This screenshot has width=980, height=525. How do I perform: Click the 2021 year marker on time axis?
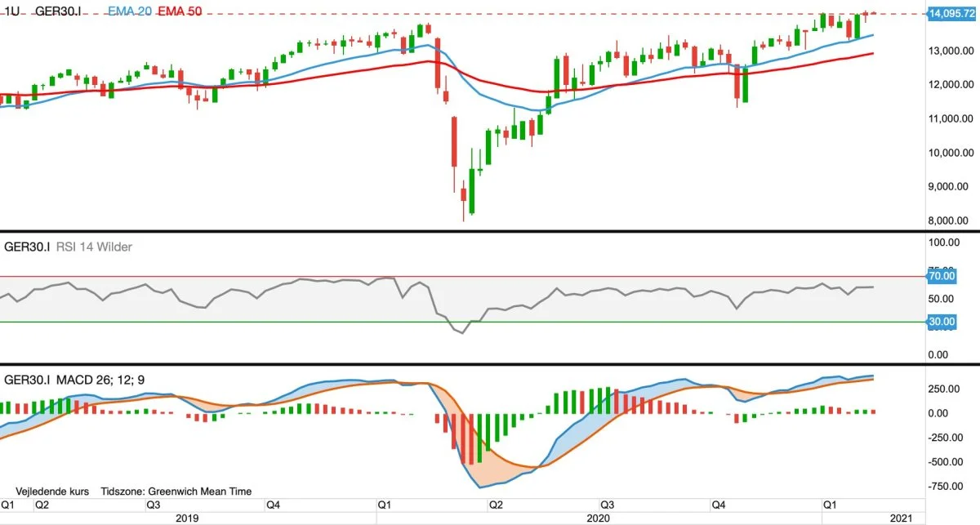[901, 518]
